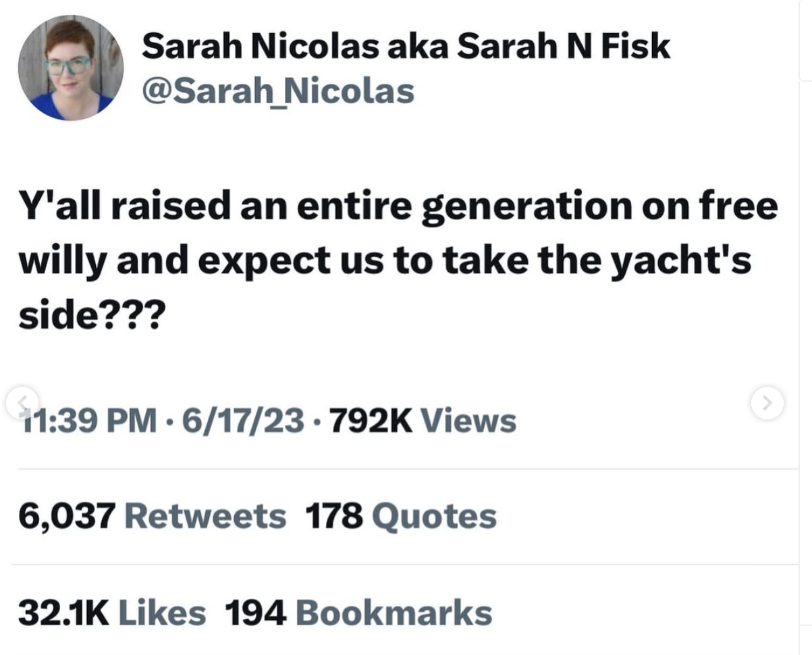Click "side???" at the tweet's end
This screenshot has width=812, height=655.
click(x=91, y=314)
